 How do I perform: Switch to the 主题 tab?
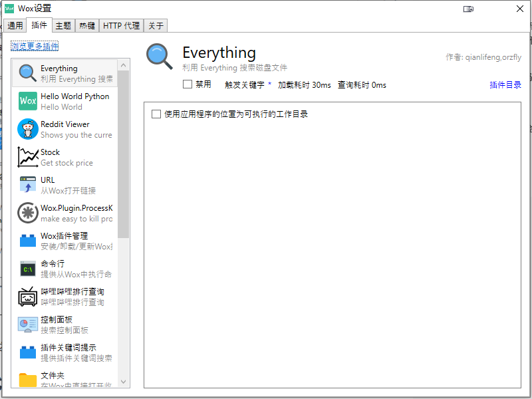tap(63, 26)
